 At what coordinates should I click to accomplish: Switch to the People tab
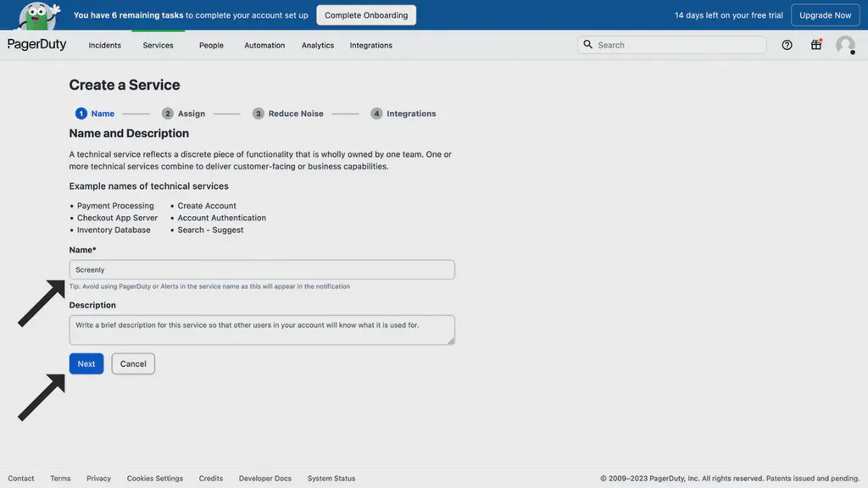pyautogui.click(x=211, y=45)
